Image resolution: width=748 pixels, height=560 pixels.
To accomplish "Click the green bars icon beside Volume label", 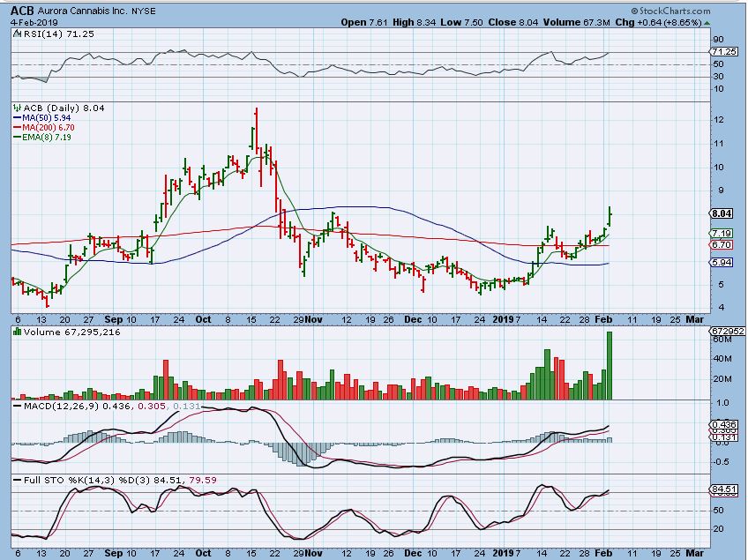I will 17,332.
